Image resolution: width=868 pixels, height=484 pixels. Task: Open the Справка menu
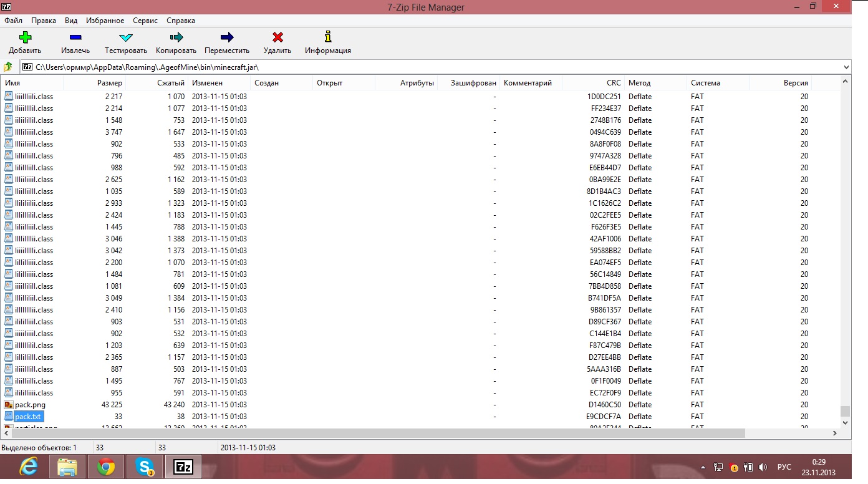[x=181, y=21]
